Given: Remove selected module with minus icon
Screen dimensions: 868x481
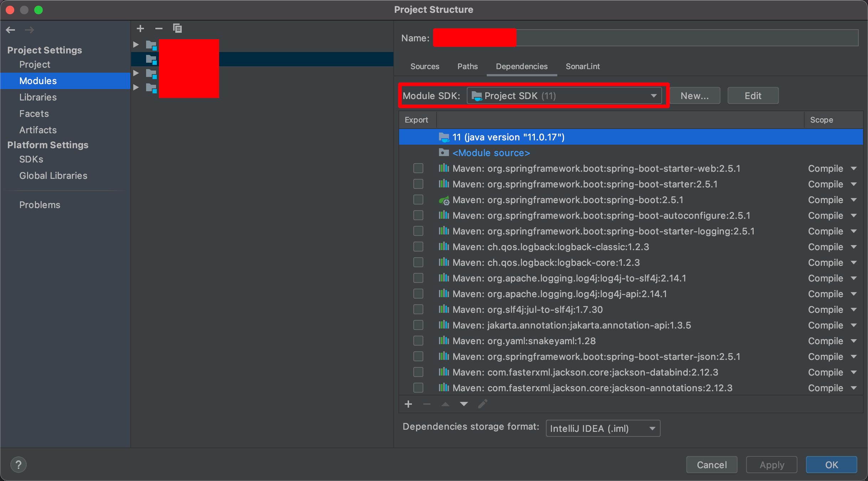Looking at the screenshot, I should coord(159,29).
